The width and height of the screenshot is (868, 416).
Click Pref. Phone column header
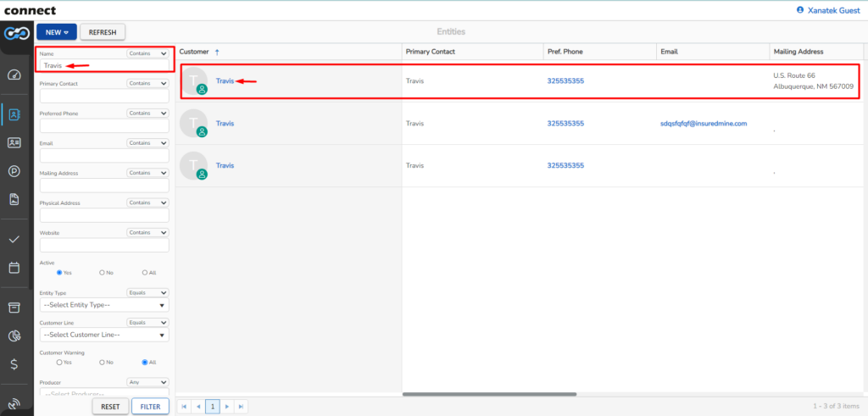click(565, 52)
